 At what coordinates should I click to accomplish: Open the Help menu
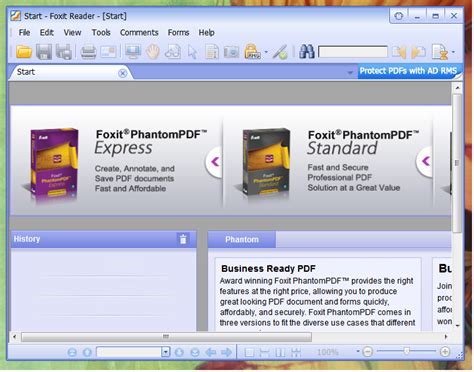click(x=206, y=32)
